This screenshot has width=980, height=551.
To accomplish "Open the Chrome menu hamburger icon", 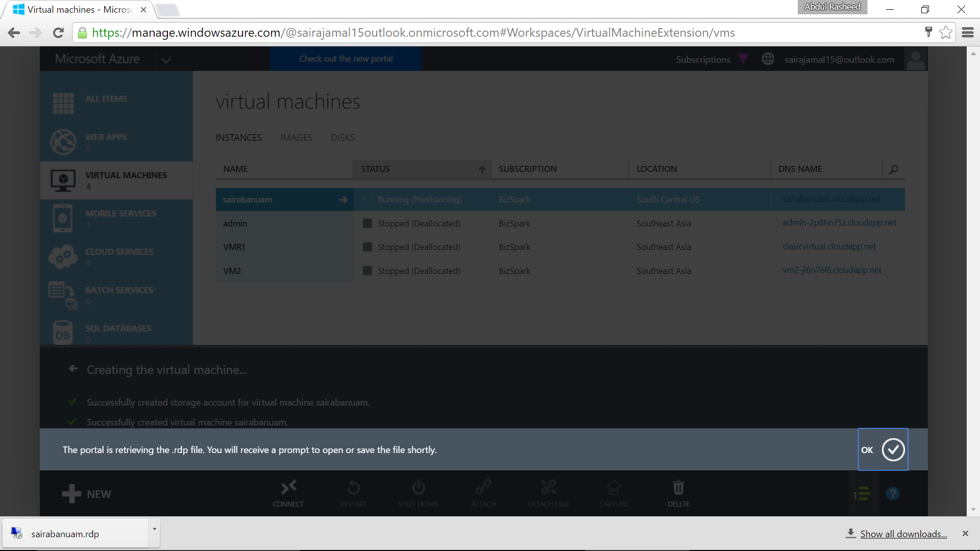I will pos(968,33).
